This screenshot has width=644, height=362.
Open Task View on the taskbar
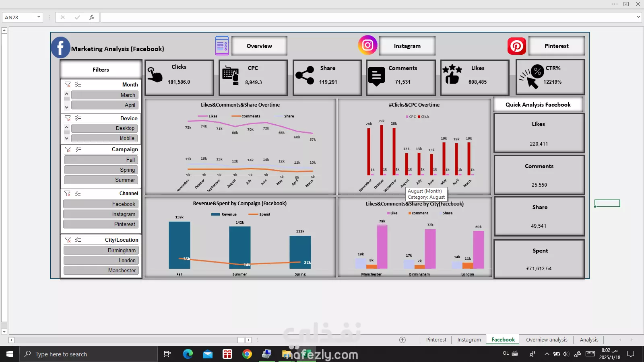point(167,354)
